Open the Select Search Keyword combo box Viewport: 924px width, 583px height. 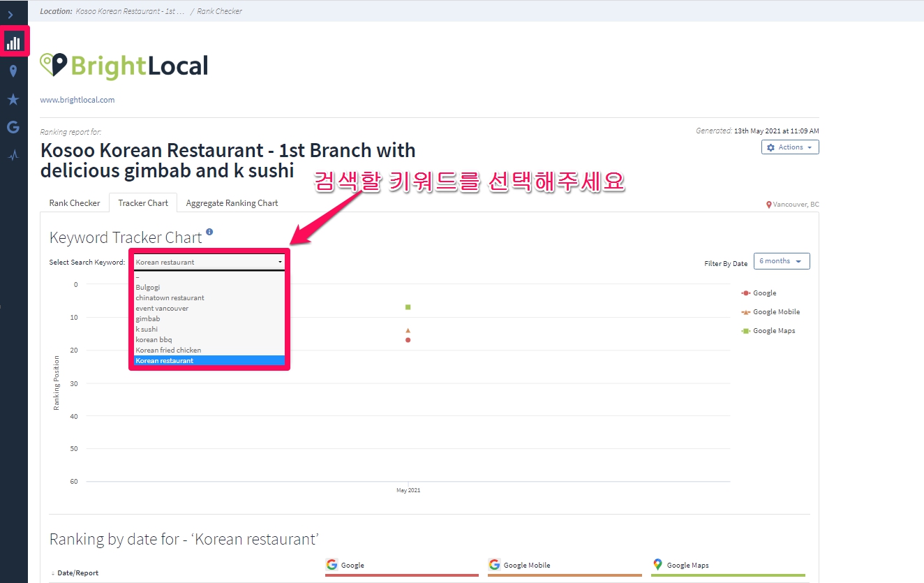209,262
